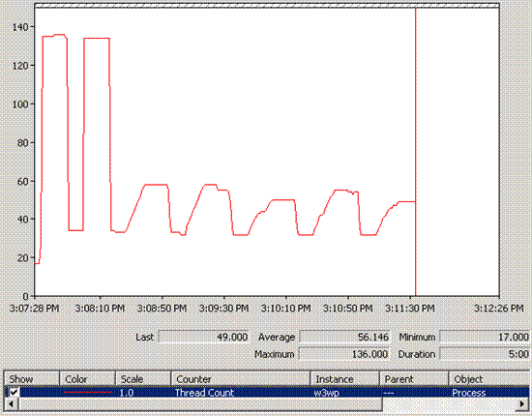Click the Scale column header
The image size is (532, 416).
click(x=143, y=378)
